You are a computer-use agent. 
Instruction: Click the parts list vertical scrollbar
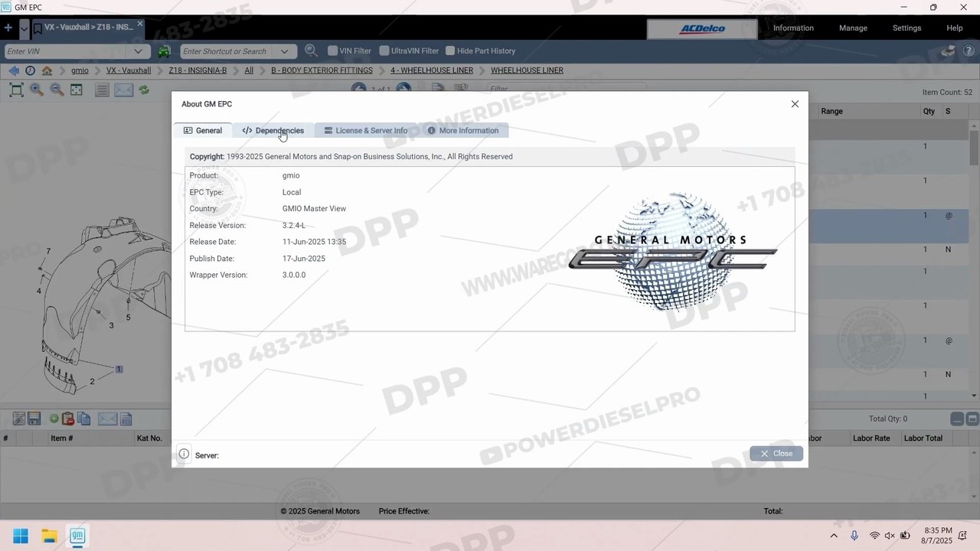(974, 148)
